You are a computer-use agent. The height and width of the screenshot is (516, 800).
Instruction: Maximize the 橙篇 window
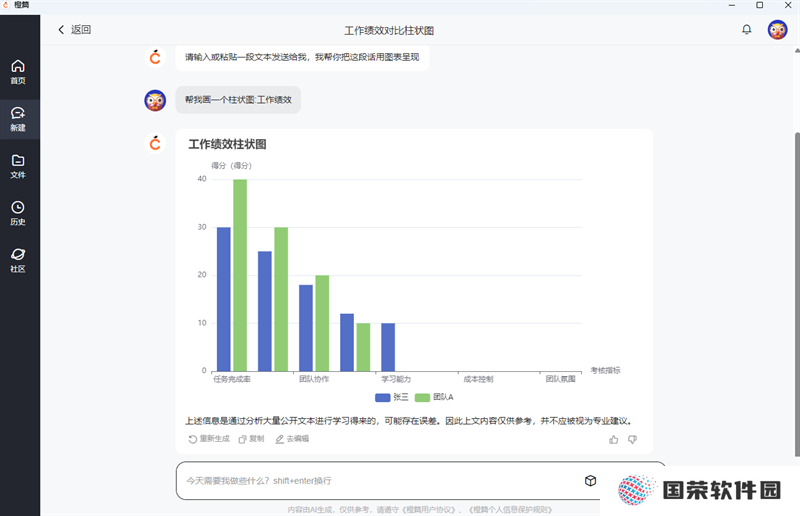[760, 5]
